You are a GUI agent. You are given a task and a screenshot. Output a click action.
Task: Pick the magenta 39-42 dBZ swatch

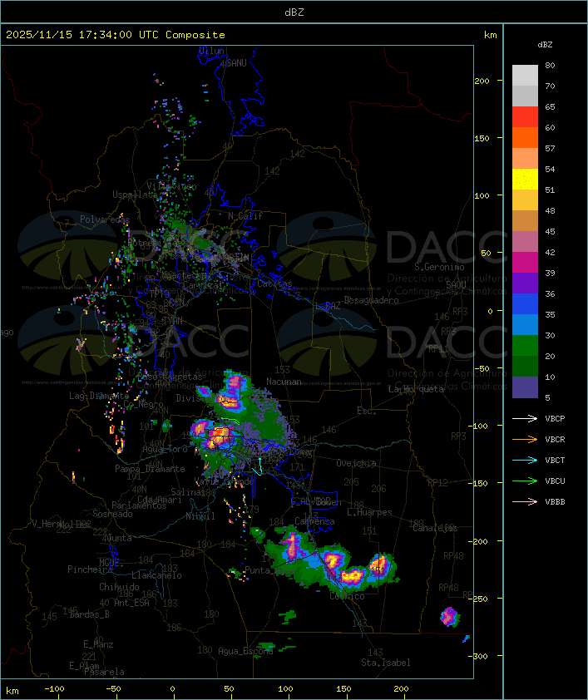point(525,263)
